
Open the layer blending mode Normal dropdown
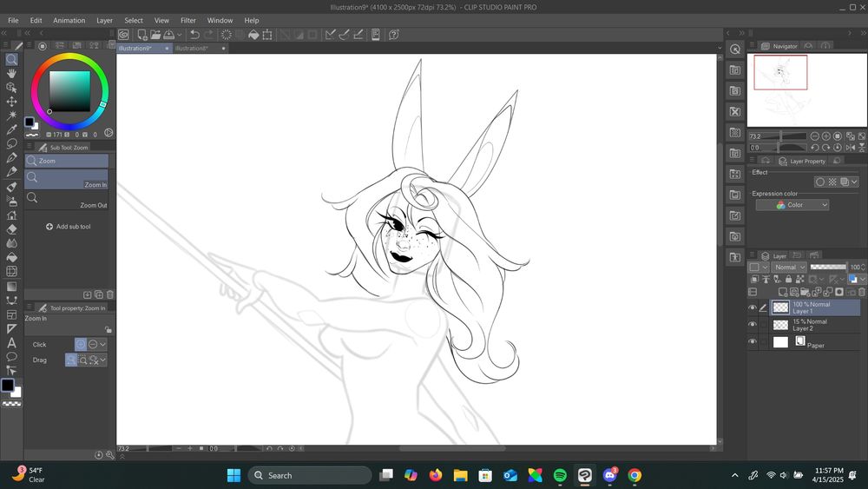[x=789, y=268]
